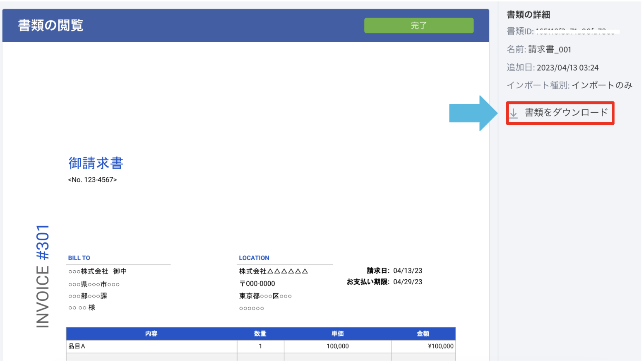Viewport: 644px width, 363px height.
Task: Click the 御請求書 invoice title
Action: (96, 163)
